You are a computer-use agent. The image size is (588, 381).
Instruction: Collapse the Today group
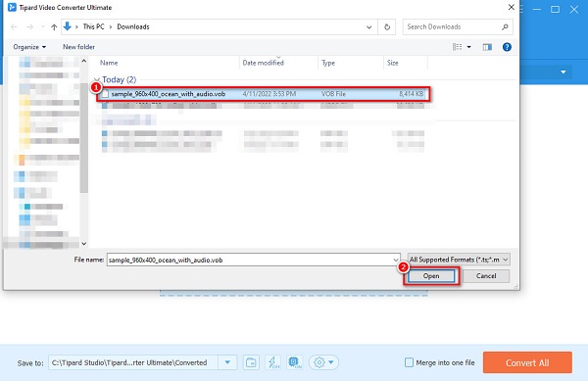(x=97, y=79)
